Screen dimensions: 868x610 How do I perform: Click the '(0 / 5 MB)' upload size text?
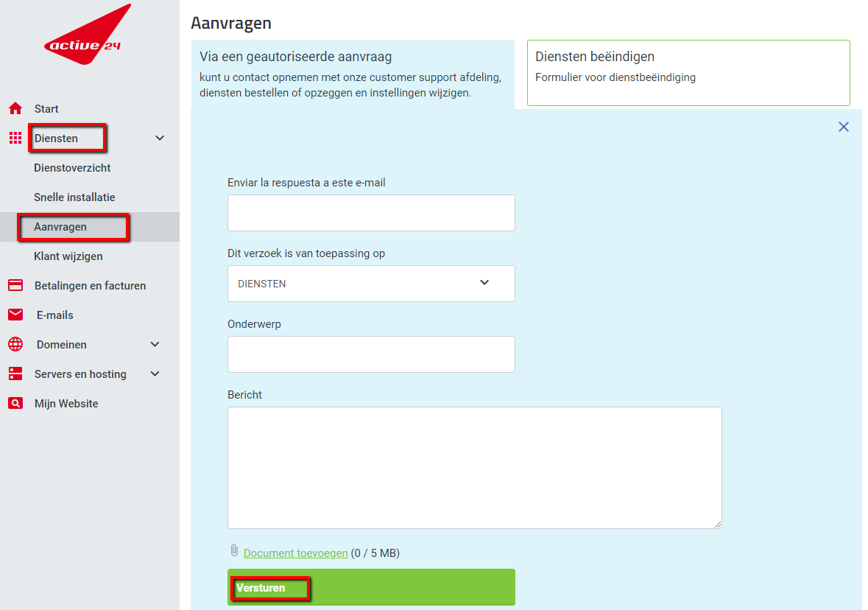point(375,553)
